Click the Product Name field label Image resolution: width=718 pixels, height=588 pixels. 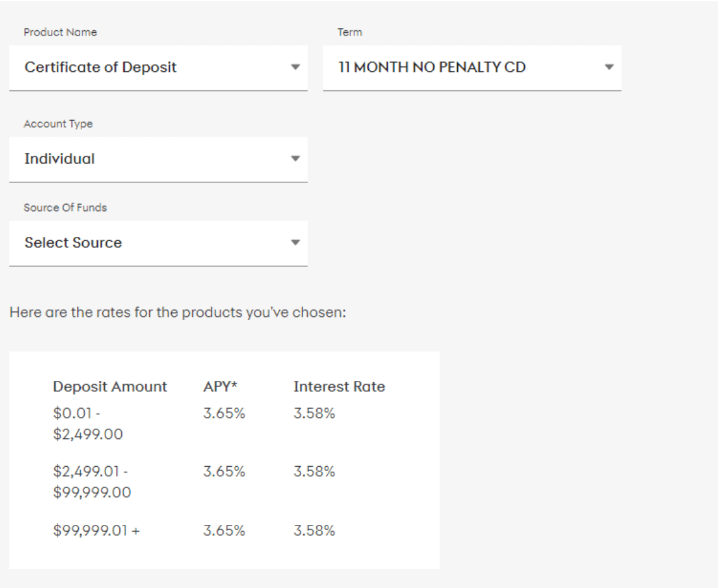click(x=61, y=32)
